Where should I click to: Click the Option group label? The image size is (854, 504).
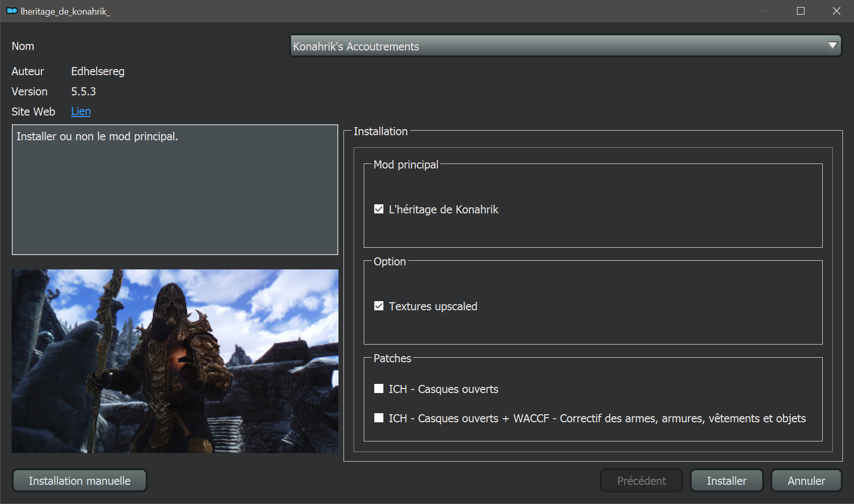pos(389,261)
